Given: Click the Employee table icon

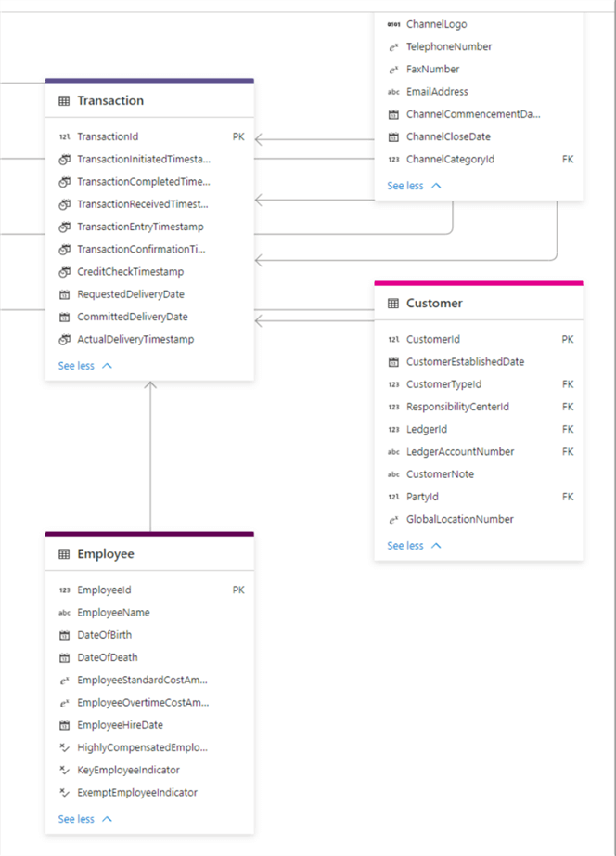Looking at the screenshot, I should (64, 554).
